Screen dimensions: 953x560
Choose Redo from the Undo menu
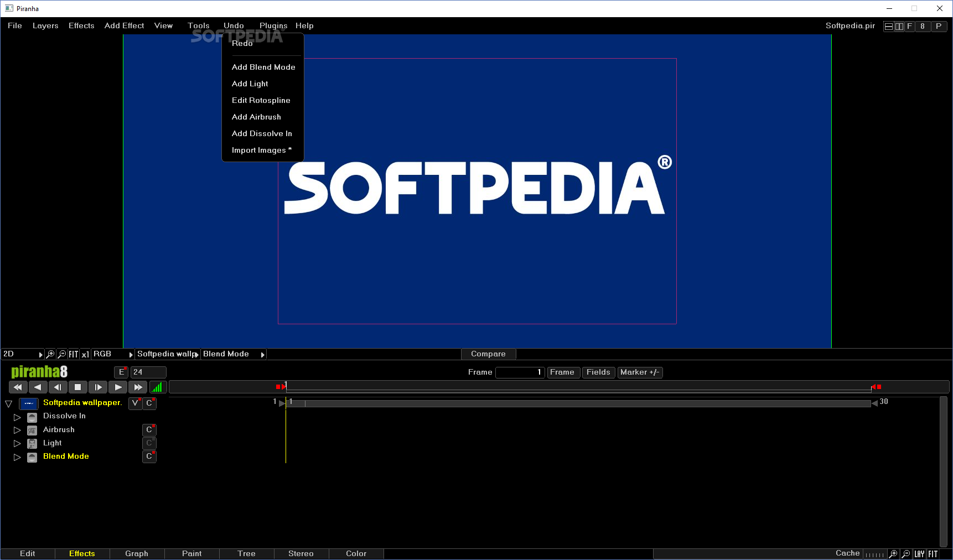[242, 44]
